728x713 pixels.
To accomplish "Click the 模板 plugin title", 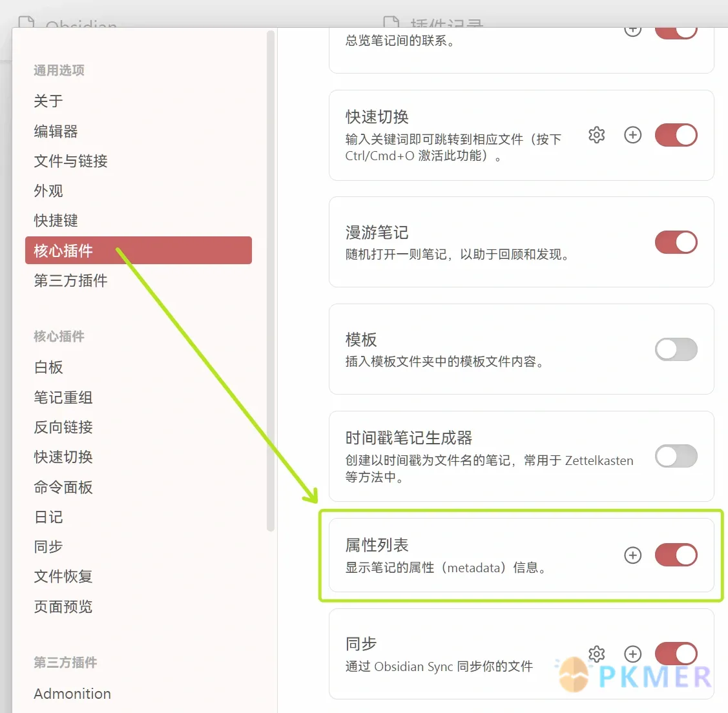I will [361, 340].
